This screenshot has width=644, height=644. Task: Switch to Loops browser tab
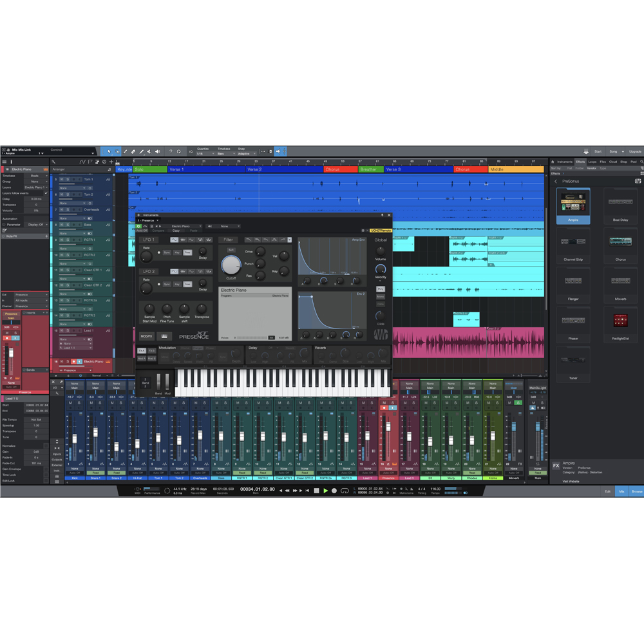coord(592,162)
